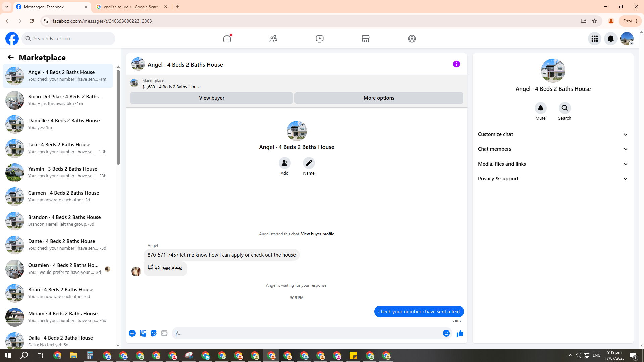Open Yasmin 3 Beds 2 Baths conversation
Viewport: 644px width, 362px height.
pyautogui.click(x=58, y=173)
